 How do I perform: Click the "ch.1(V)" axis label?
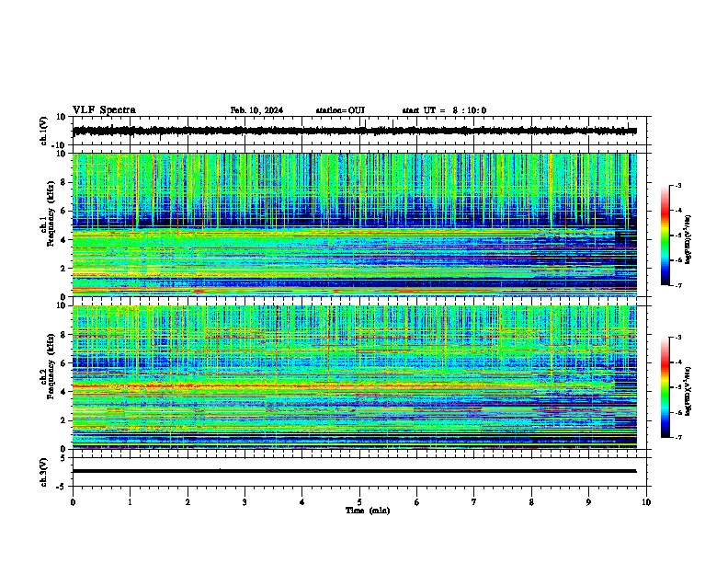pos(44,131)
